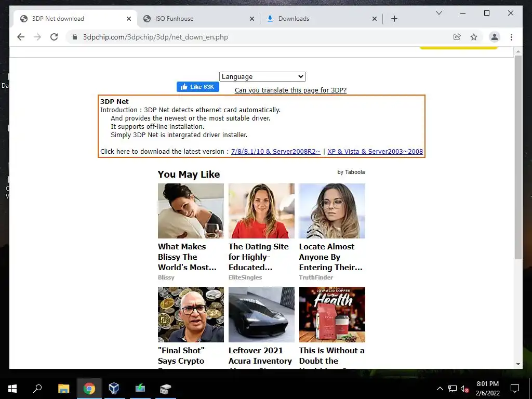Click the scrollbar up arrow
This screenshot has width=532, height=399.
518,51
